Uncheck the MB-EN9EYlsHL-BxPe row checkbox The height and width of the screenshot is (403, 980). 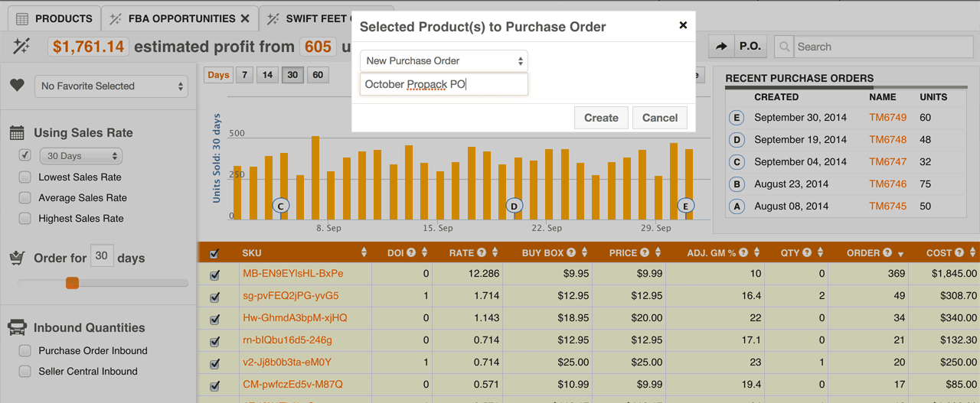[x=214, y=275]
